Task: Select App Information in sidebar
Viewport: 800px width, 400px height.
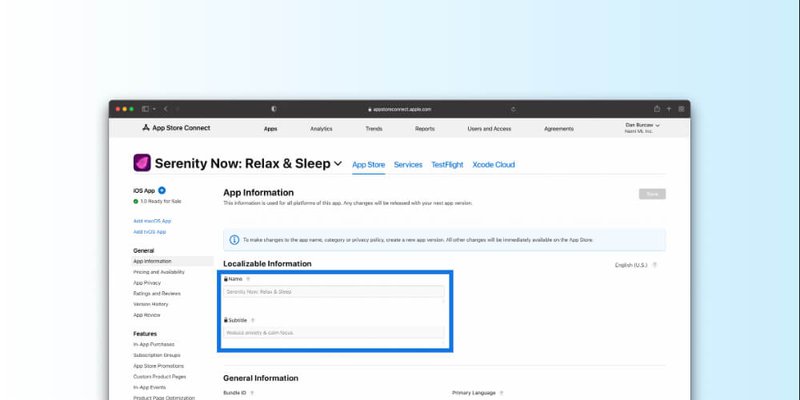Action: (x=172, y=261)
